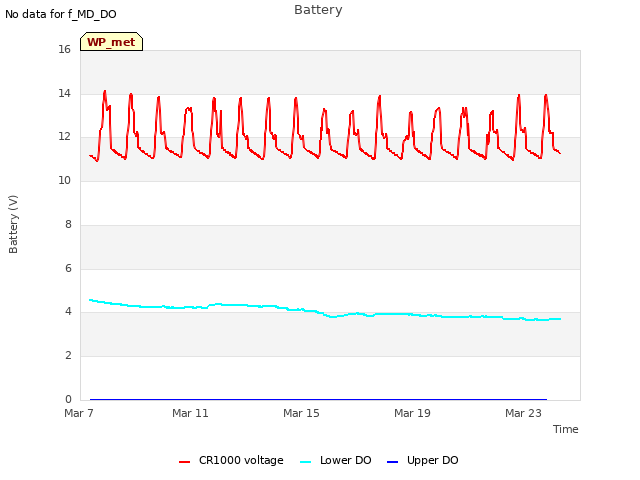Click the Mar 19 x-axis label
The image size is (640, 480).
click(412, 413)
